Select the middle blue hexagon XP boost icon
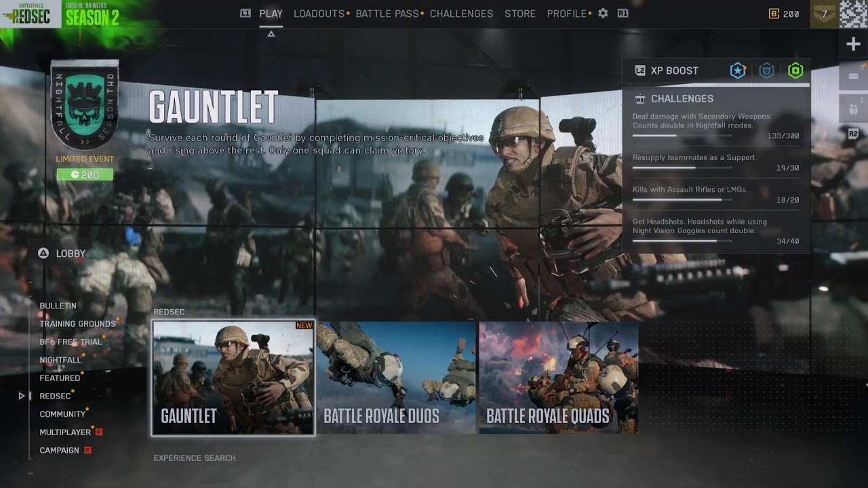 coord(766,70)
